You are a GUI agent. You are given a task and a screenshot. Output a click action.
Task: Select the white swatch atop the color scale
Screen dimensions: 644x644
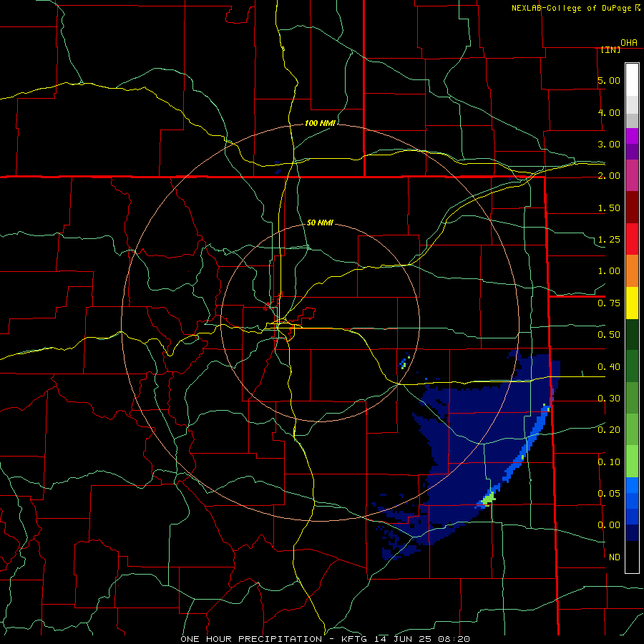[x=632, y=80]
